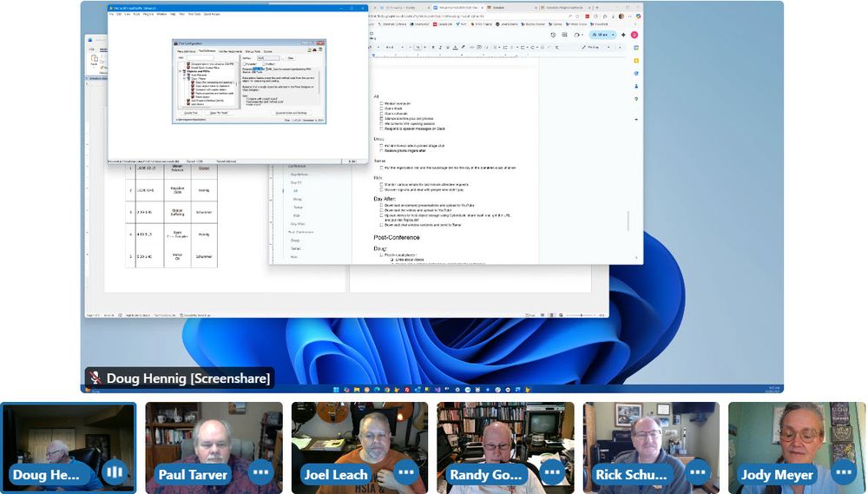Viewport: 868px width, 494px height.
Task: Select 'Copy object name to clipboard' tree item
Action: pos(213,86)
